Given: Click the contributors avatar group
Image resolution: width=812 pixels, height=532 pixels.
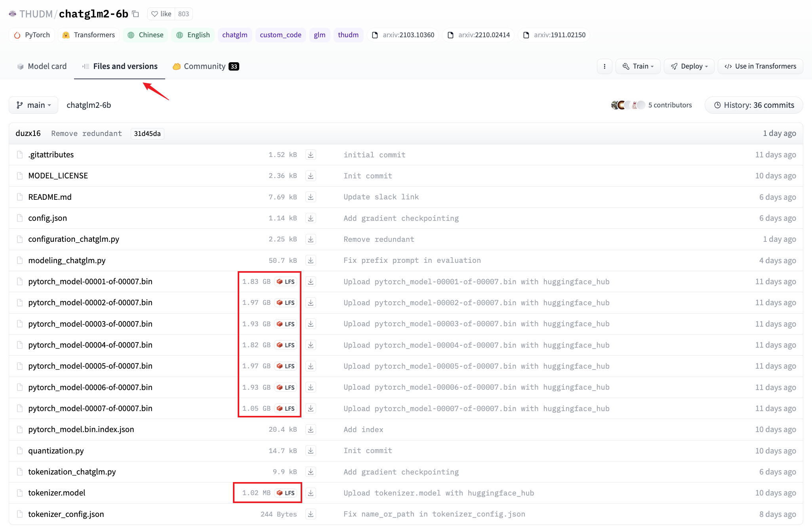Looking at the screenshot, I should (628, 105).
